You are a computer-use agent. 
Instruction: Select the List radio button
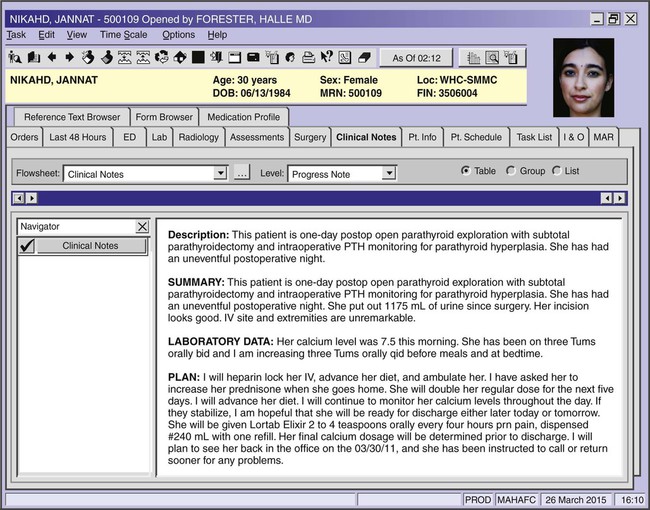click(556, 171)
